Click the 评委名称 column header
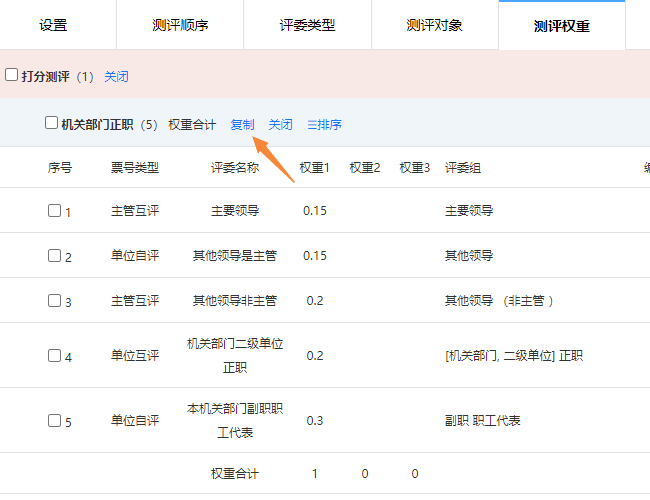This screenshot has width=650, height=500. pyautogui.click(x=235, y=168)
